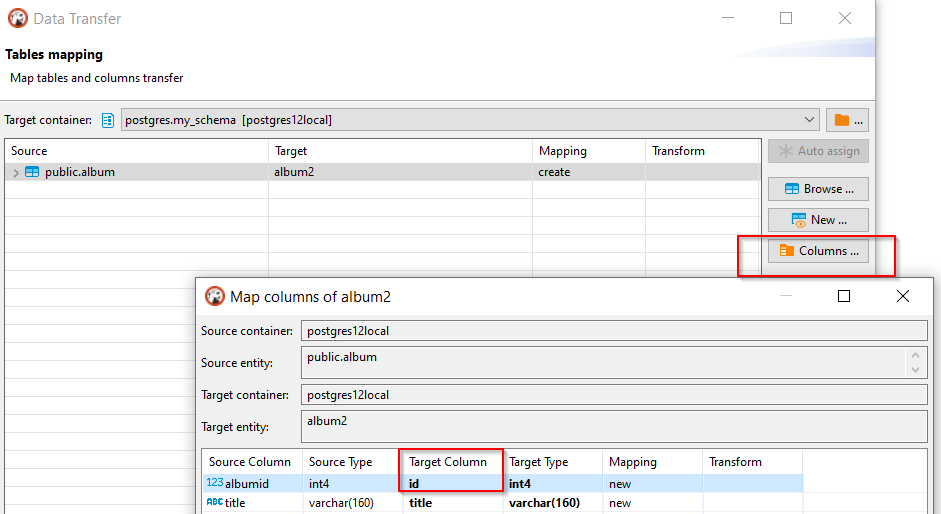Click the schema icon beside Target container
This screenshot has width=941, height=514.
tap(107, 120)
